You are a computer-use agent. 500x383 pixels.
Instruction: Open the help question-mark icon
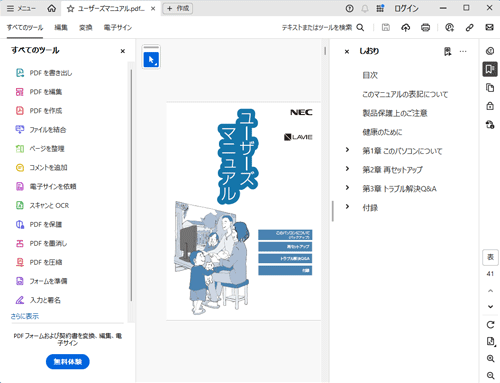pos(349,8)
